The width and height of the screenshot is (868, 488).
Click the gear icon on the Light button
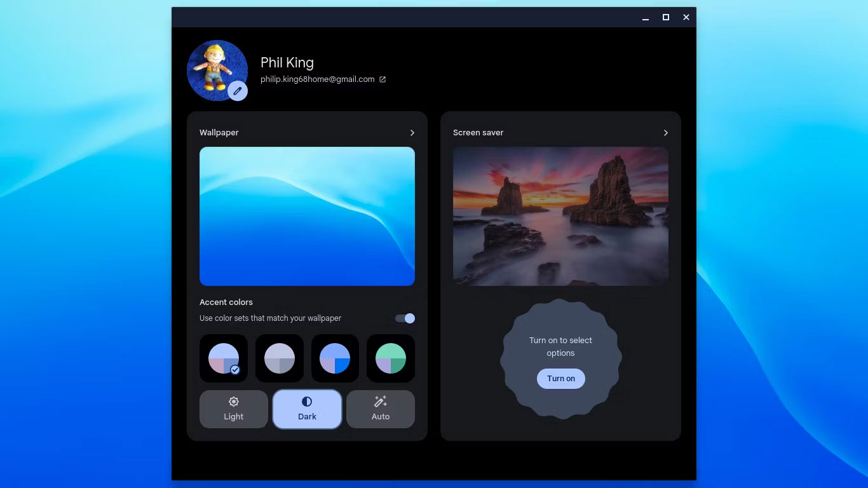(x=233, y=401)
